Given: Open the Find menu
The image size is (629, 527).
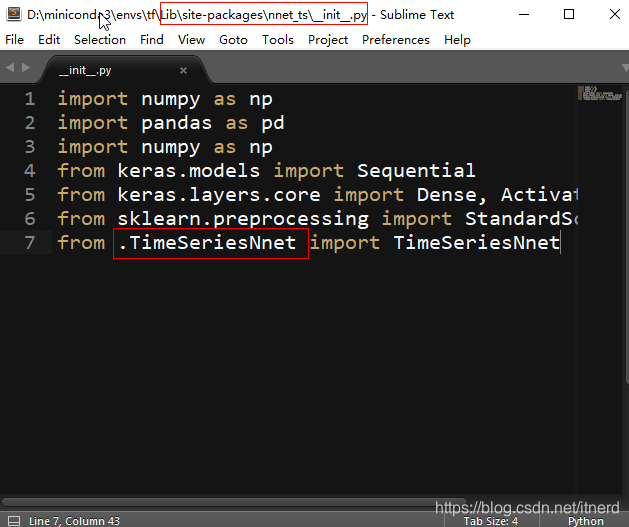Looking at the screenshot, I should (x=152, y=40).
